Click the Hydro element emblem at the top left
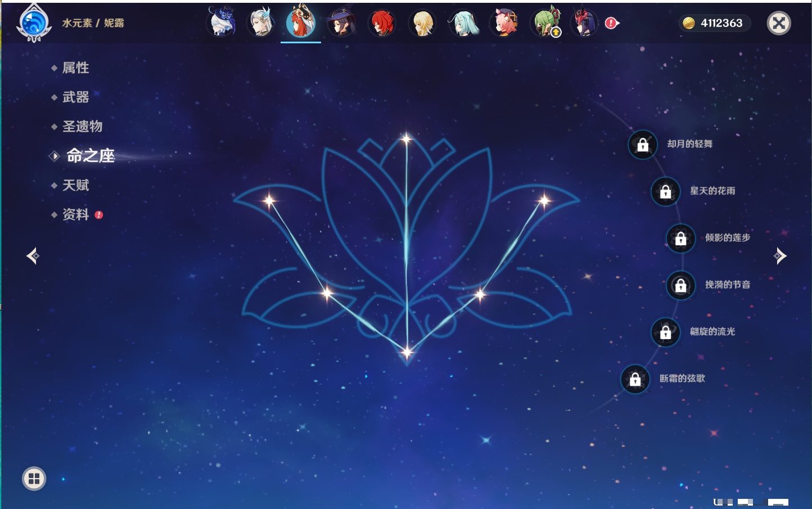Screen dimensions: 812x509 pos(34,24)
